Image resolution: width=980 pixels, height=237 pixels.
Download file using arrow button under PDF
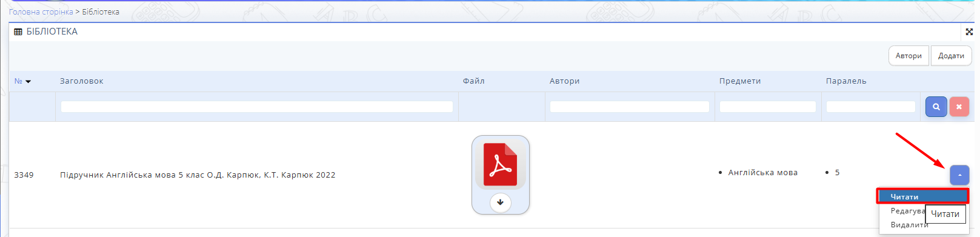coord(500,202)
